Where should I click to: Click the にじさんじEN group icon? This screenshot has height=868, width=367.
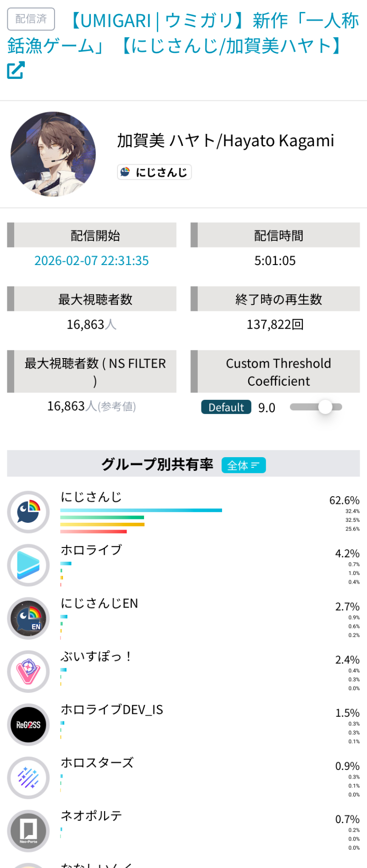[28, 618]
